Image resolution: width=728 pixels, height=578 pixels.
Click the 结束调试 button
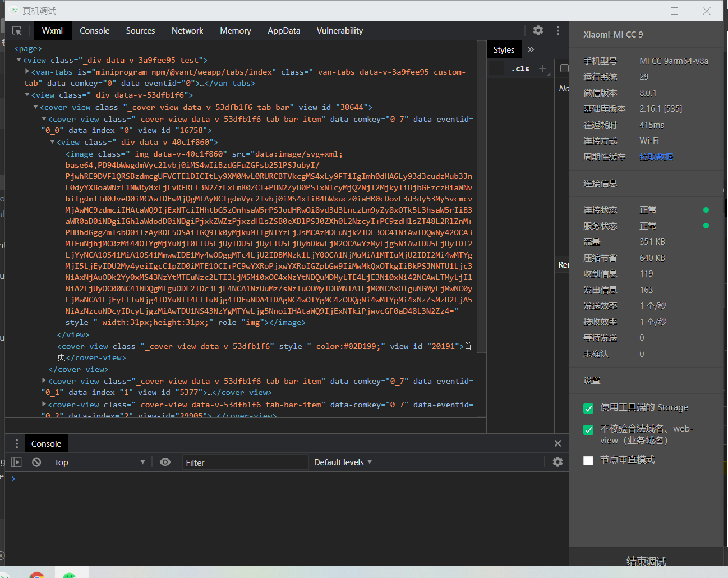[646, 561]
